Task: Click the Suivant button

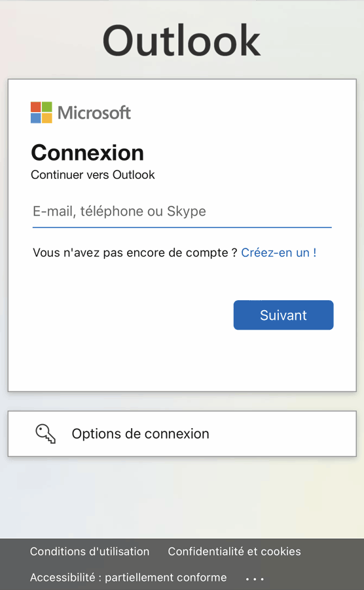Action: pos(283,315)
